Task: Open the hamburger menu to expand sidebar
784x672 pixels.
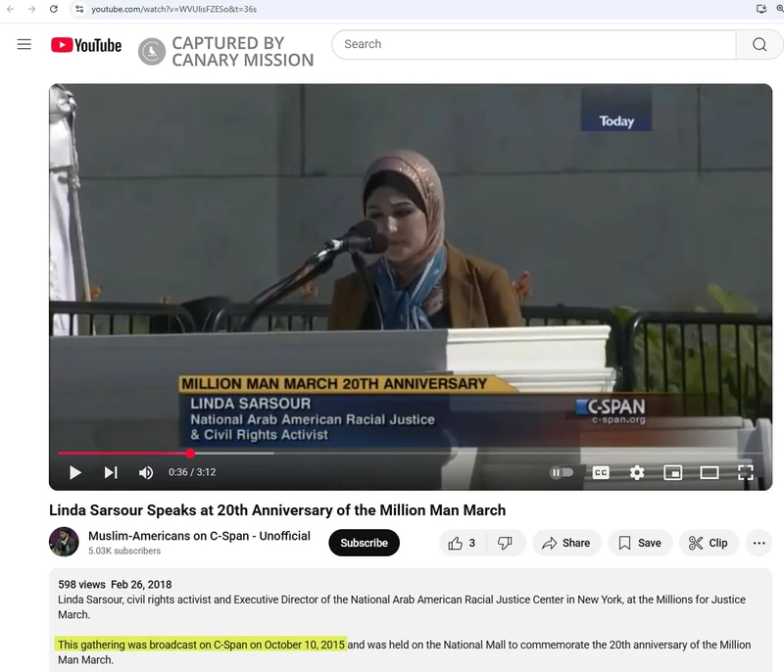Action: point(24,43)
